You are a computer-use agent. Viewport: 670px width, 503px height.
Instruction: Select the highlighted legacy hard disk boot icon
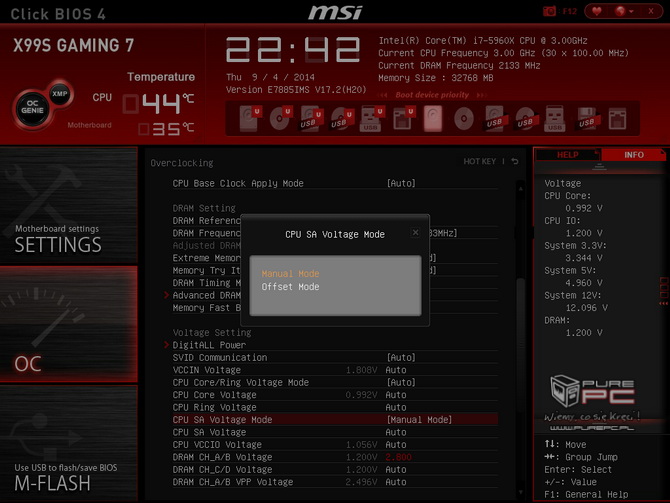tap(433, 118)
